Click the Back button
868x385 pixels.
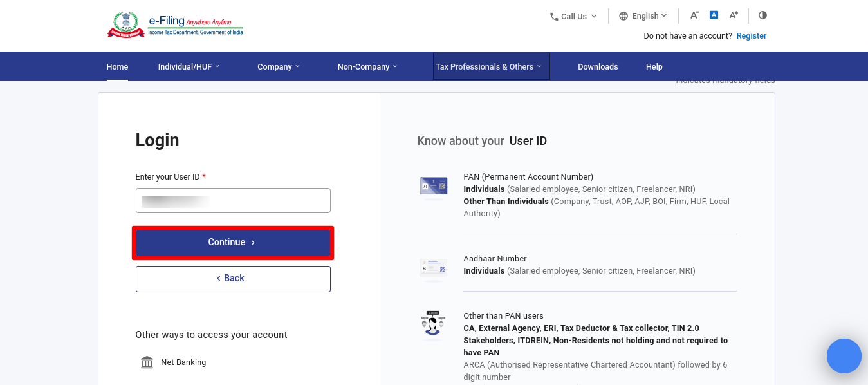(233, 279)
